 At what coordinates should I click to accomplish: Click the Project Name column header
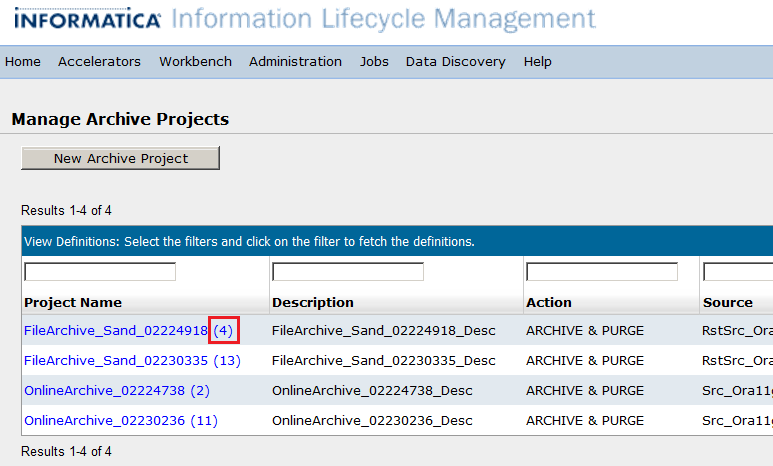73,302
